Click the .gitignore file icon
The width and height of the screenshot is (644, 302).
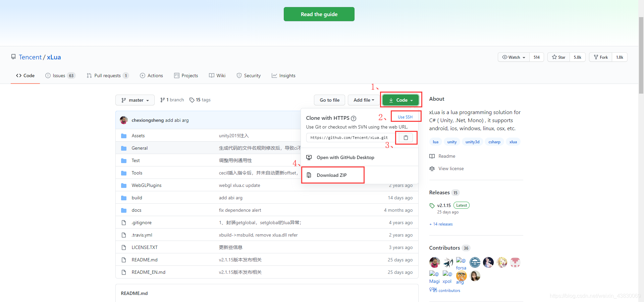pos(124,222)
